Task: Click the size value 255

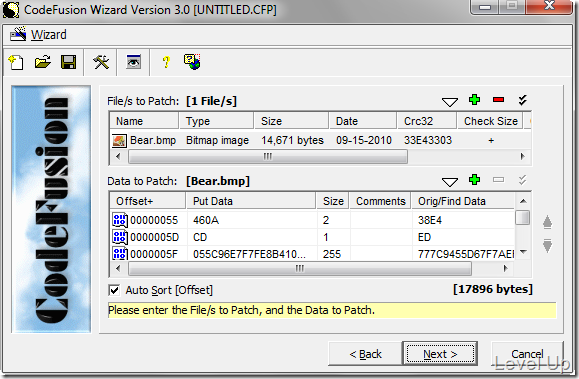Action: (332, 254)
